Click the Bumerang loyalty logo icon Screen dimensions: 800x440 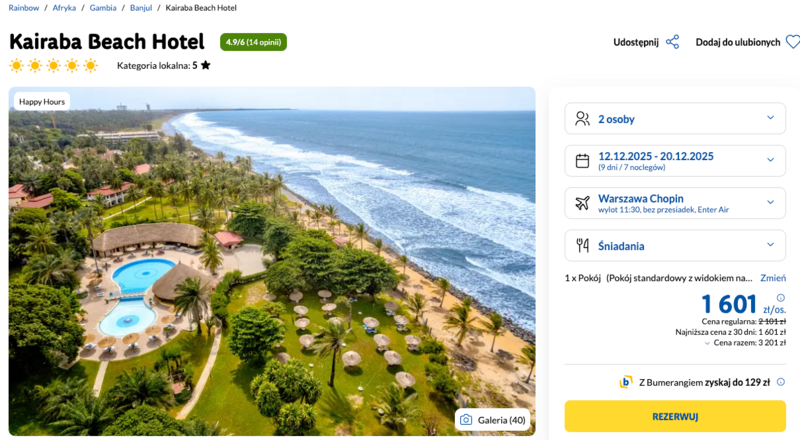click(626, 382)
